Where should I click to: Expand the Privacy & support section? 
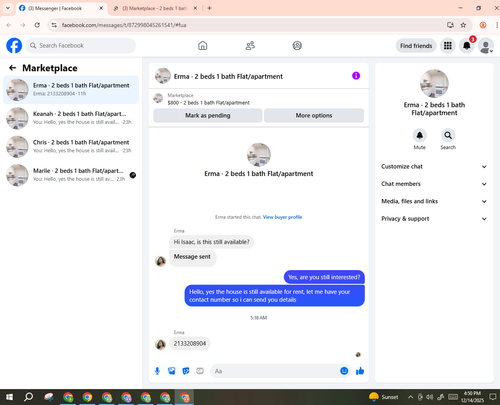(434, 219)
